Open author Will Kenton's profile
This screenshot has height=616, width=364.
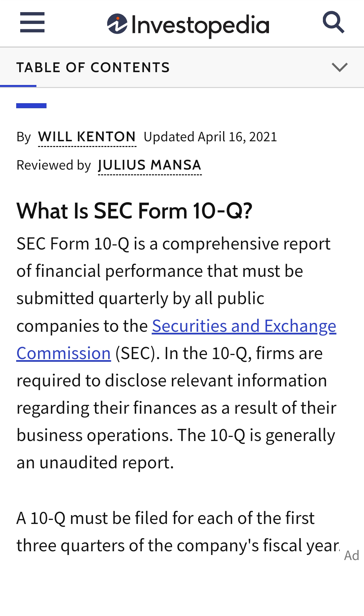87,137
